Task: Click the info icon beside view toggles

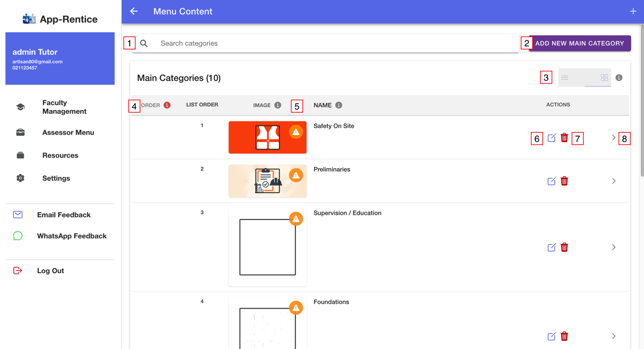Action: click(x=619, y=78)
